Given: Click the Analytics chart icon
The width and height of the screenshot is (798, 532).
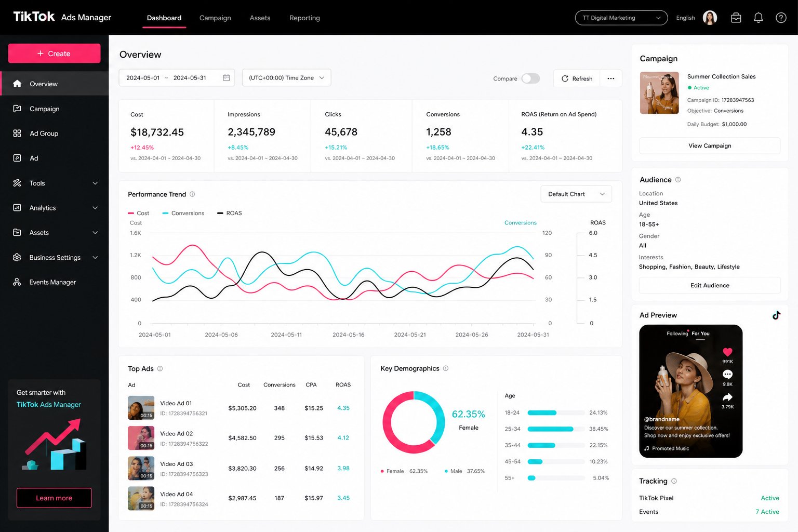Looking at the screenshot, I should (x=17, y=208).
